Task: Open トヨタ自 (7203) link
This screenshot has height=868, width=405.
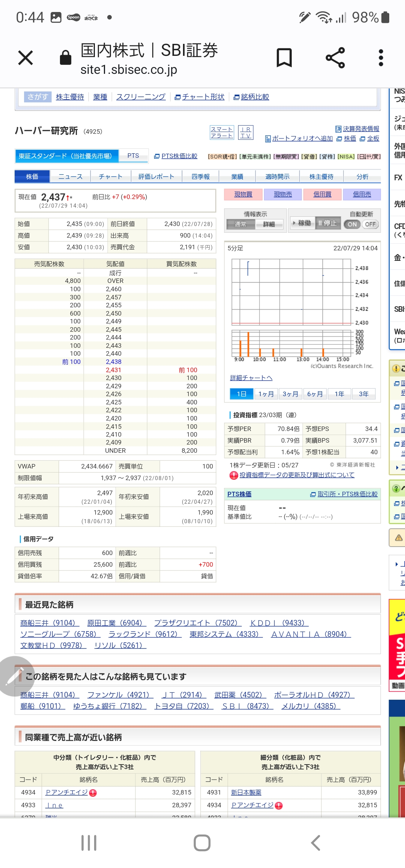Action: 184,706
